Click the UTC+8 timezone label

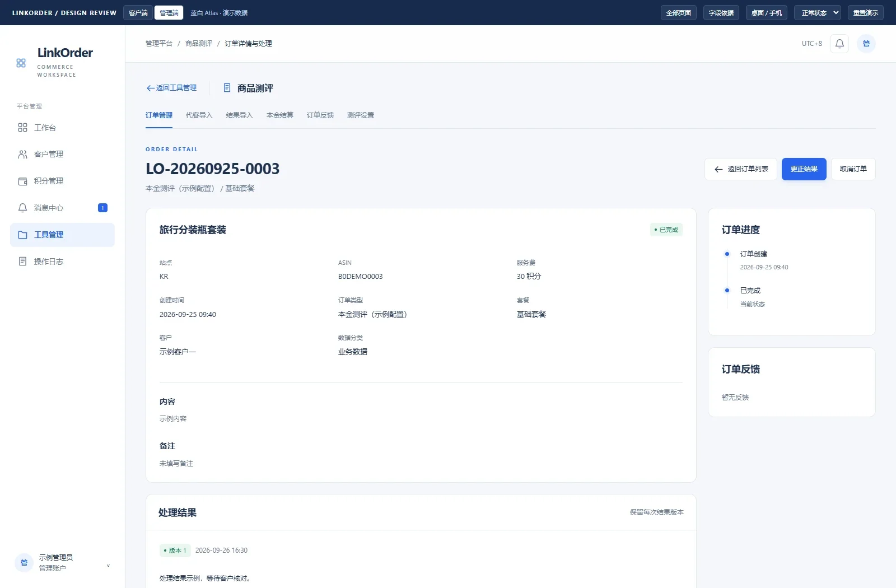click(812, 44)
